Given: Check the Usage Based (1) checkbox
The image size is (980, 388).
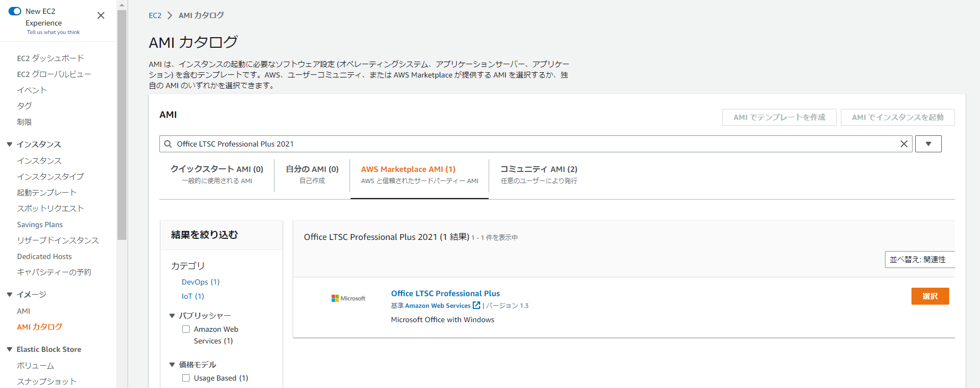Looking at the screenshot, I should coord(186,378).
